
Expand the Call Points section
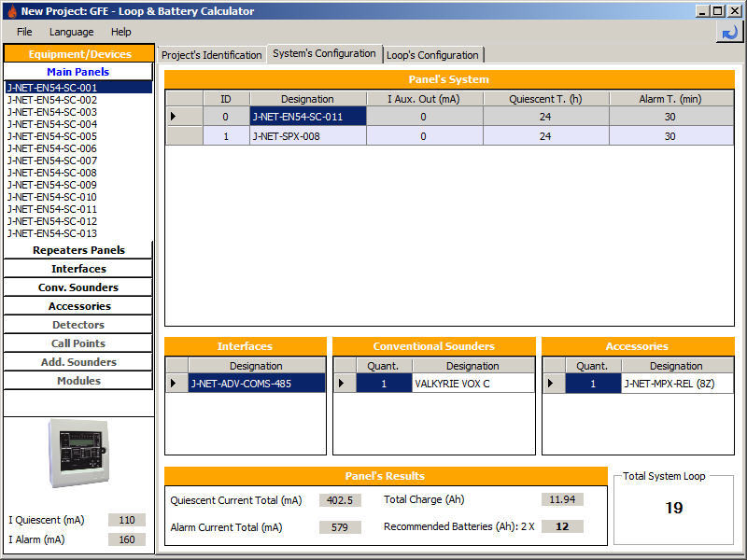tap(78, 343)
